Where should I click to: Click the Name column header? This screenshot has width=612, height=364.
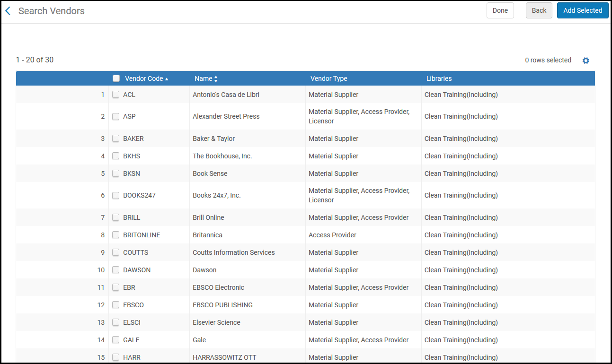(204, 78)
